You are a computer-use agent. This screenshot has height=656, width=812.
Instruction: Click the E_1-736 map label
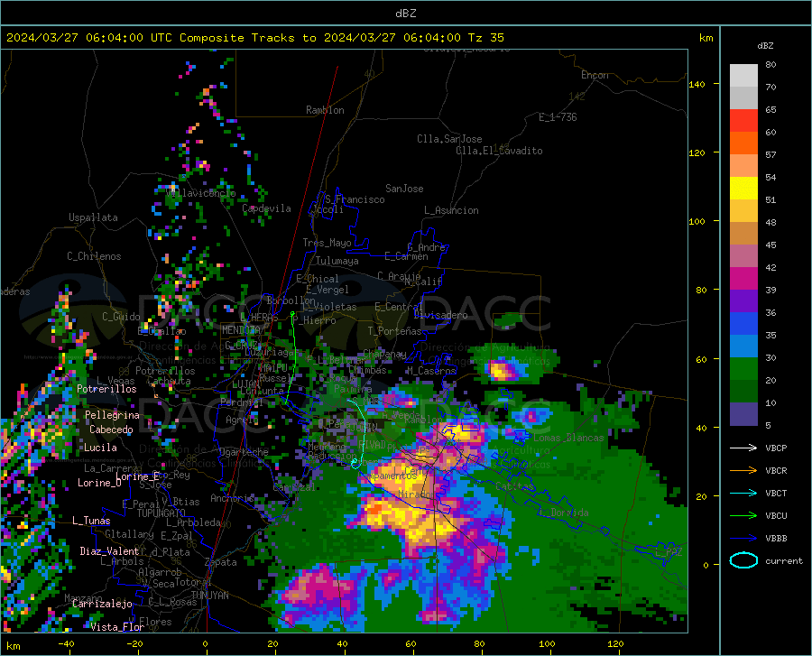(x=558, y=117)
